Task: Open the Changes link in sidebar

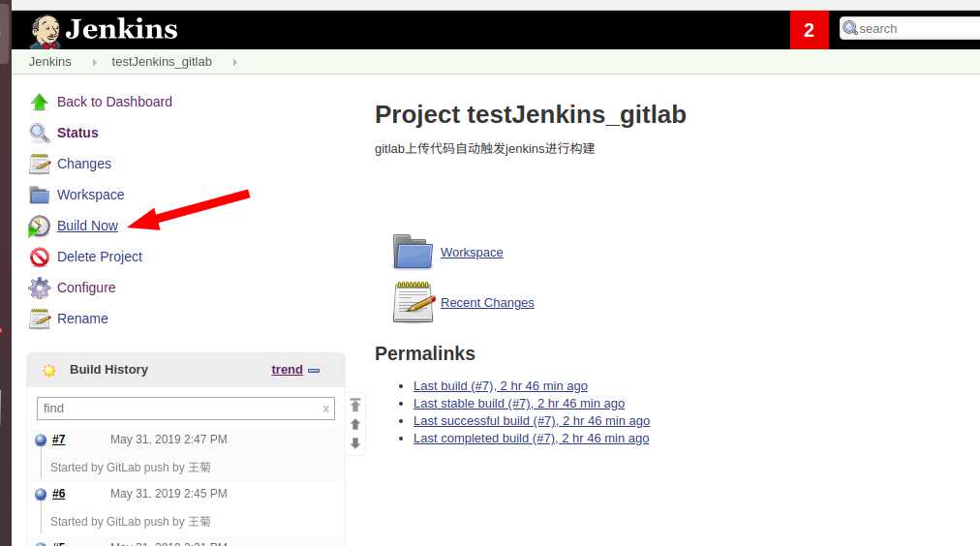Action: coord(83,164)
